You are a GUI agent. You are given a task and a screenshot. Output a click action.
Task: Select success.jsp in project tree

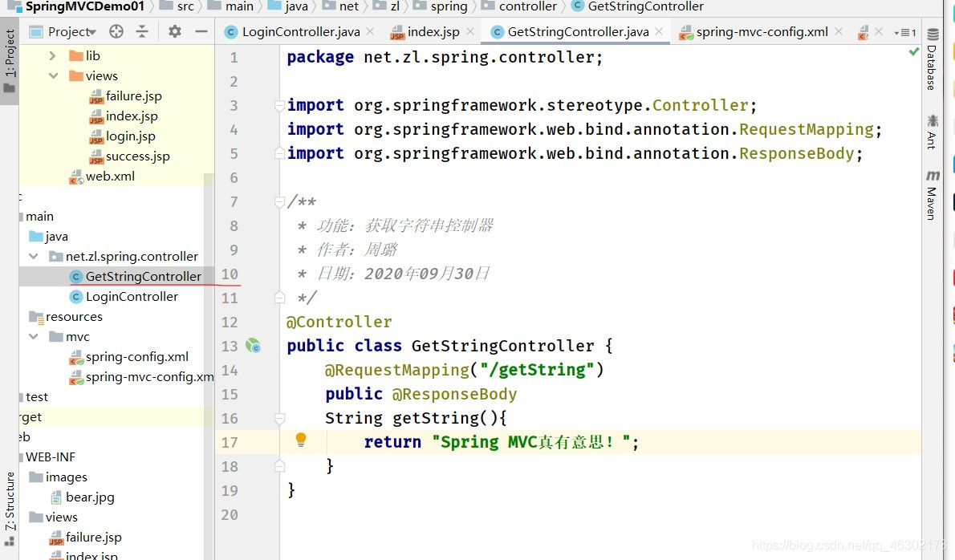coord(130,156)
